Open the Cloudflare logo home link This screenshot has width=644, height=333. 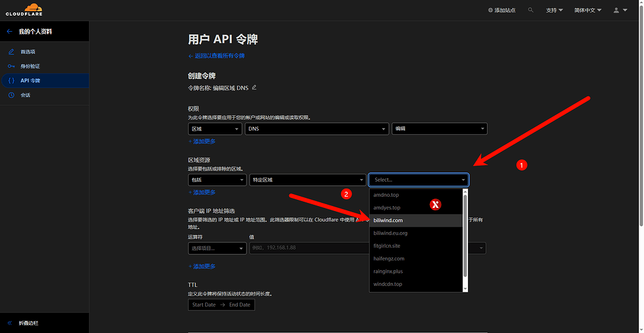[24, 10]
